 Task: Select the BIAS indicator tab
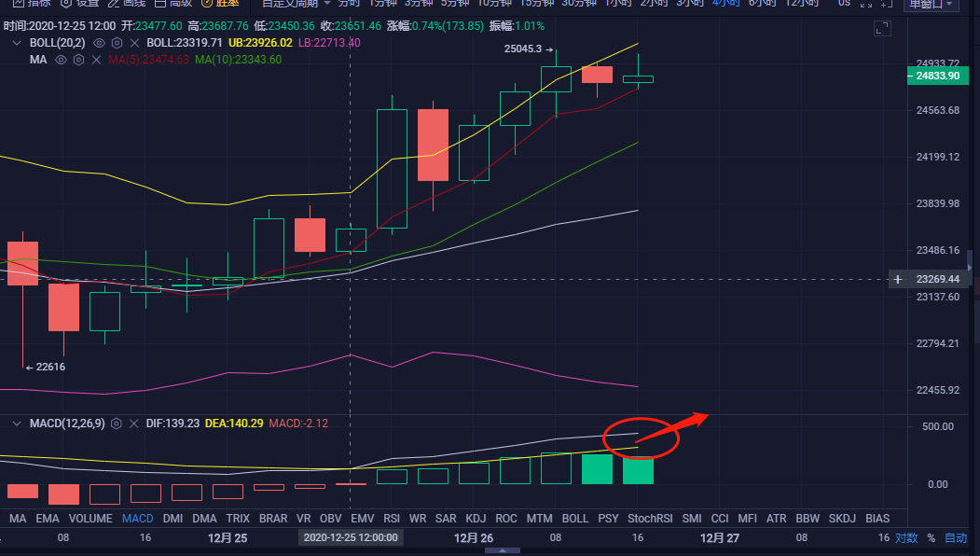coord(877,519)
